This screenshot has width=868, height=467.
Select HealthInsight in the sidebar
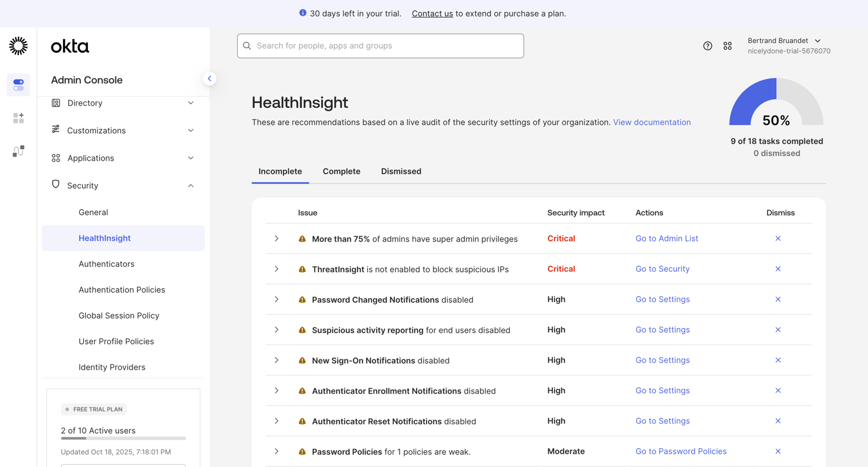tap(123, 238)
